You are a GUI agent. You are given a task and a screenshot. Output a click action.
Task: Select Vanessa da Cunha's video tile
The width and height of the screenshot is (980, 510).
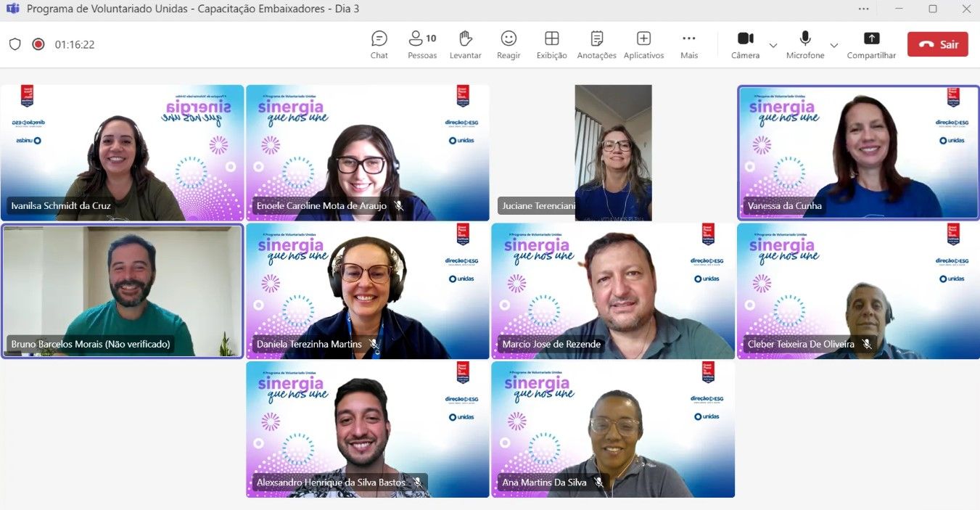click(858, 153)
